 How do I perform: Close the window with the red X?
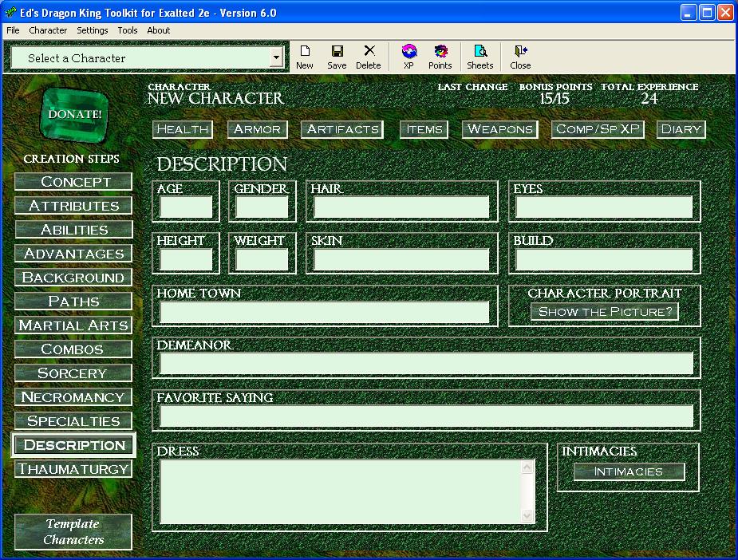coord(725,12)
